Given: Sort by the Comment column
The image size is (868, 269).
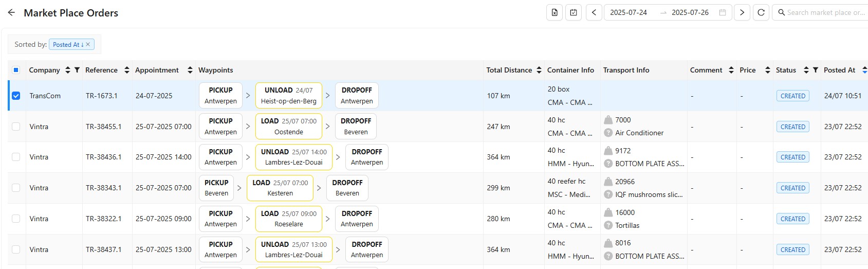Looking at the screenshot, I should [731, 70].
